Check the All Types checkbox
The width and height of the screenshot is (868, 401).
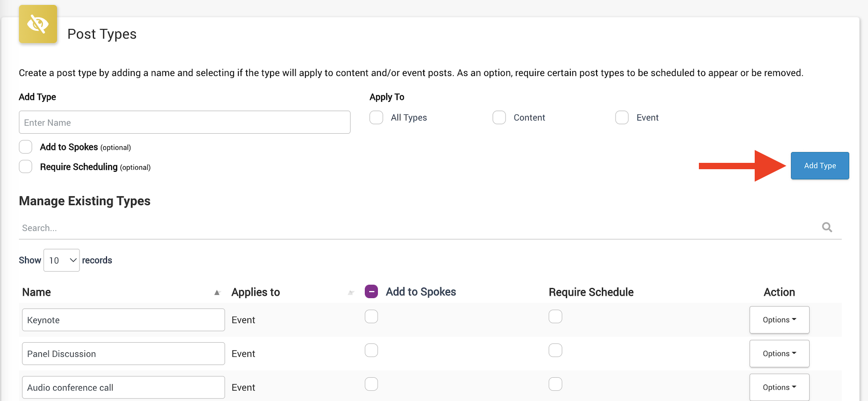coord(376,118)
